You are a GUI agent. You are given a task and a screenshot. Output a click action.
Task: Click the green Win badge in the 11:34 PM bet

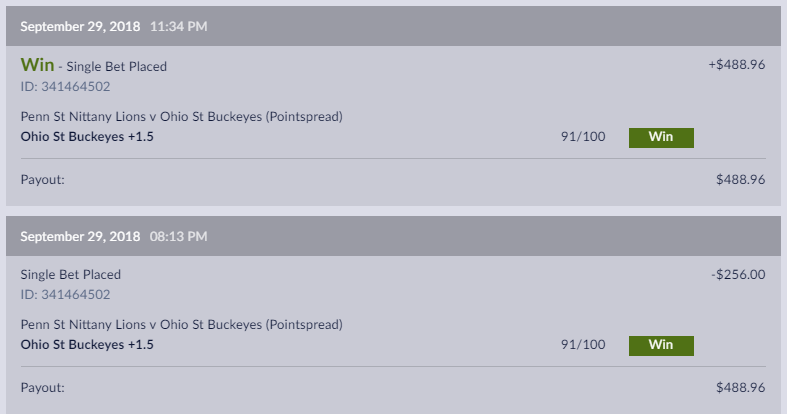click(660, 137)
